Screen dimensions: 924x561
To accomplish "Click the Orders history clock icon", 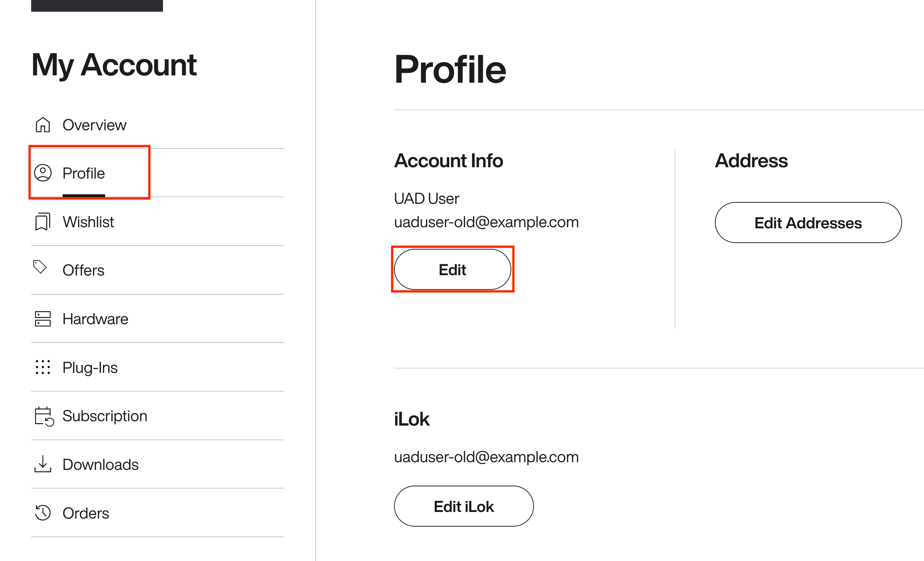I will tap(43, 513).
